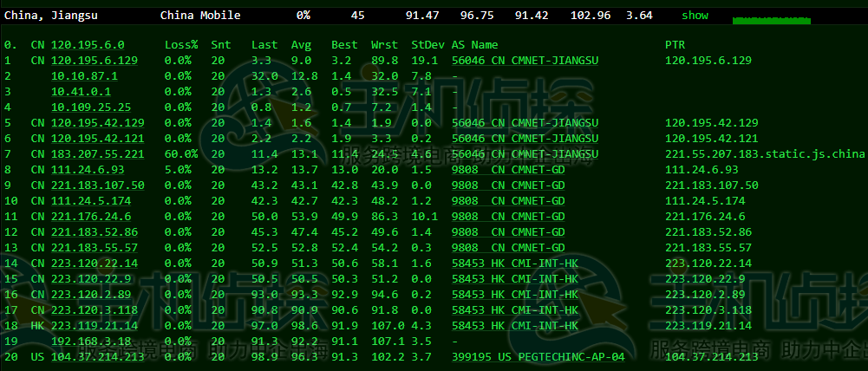The image size is (868, 371).
Task: Open IP link 120.195.6.0
Action: click(x=88, y=45)
